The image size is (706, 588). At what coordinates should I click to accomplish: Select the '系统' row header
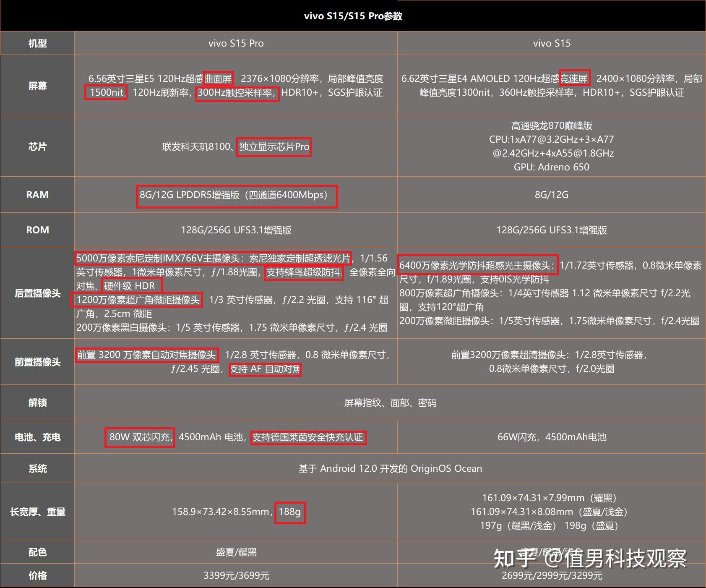pyautogui.click(x=37, y=468)
